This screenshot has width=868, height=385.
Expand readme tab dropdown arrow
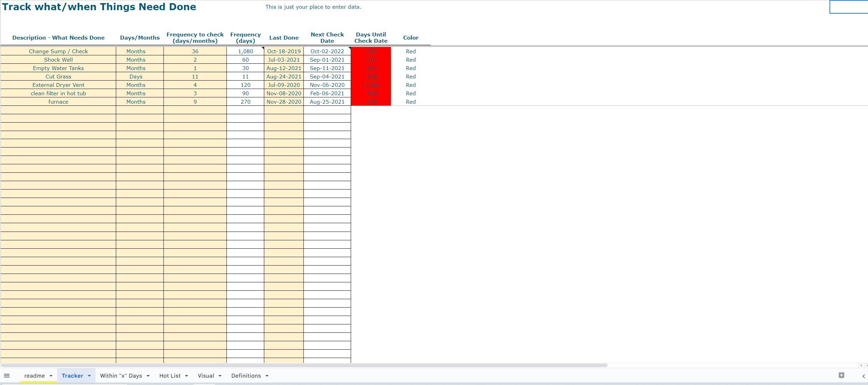pyautogui.click(x=51, y=376)
